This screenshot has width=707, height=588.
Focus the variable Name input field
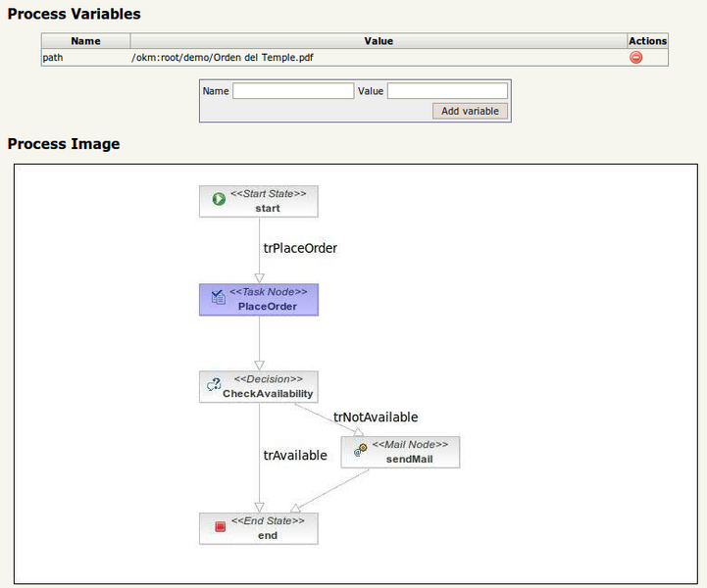point(293,91)
